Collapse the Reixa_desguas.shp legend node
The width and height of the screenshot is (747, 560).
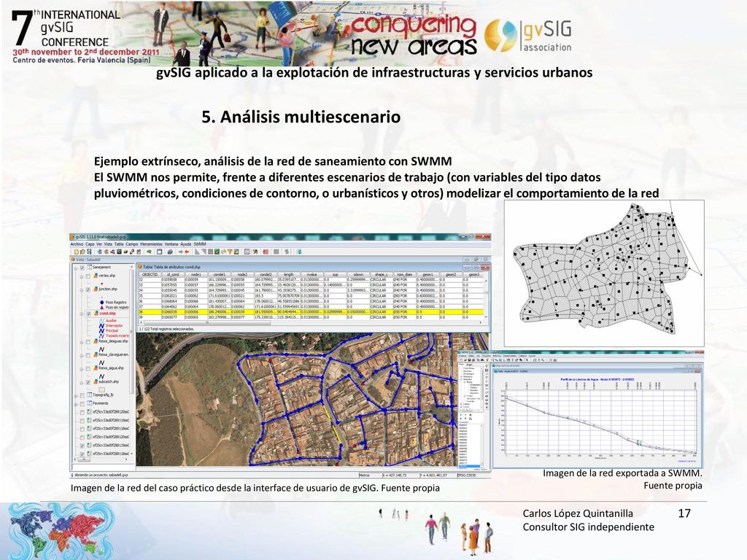(82, 342)
